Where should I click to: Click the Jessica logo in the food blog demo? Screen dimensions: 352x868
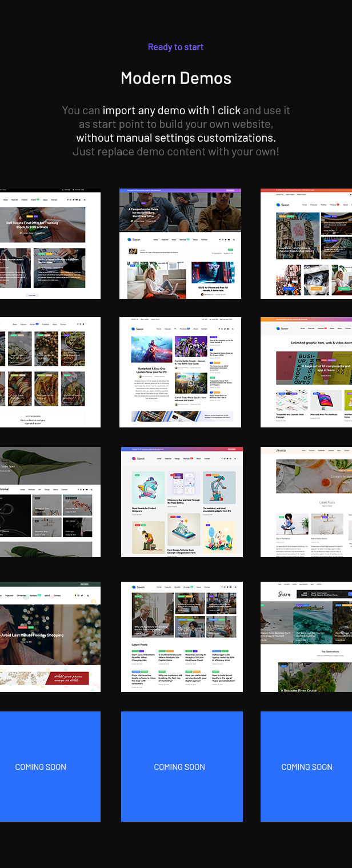[x=281, y=450]
